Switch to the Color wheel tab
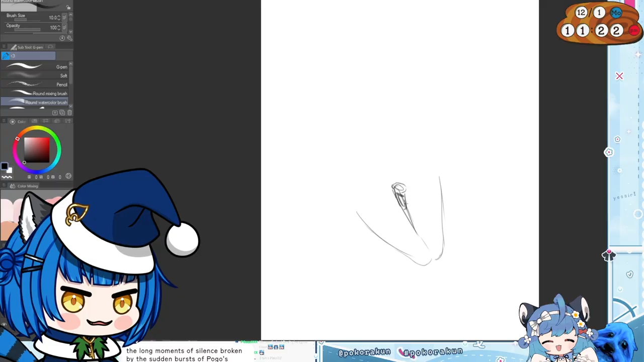The image size is (644, 362). point(19,121)
